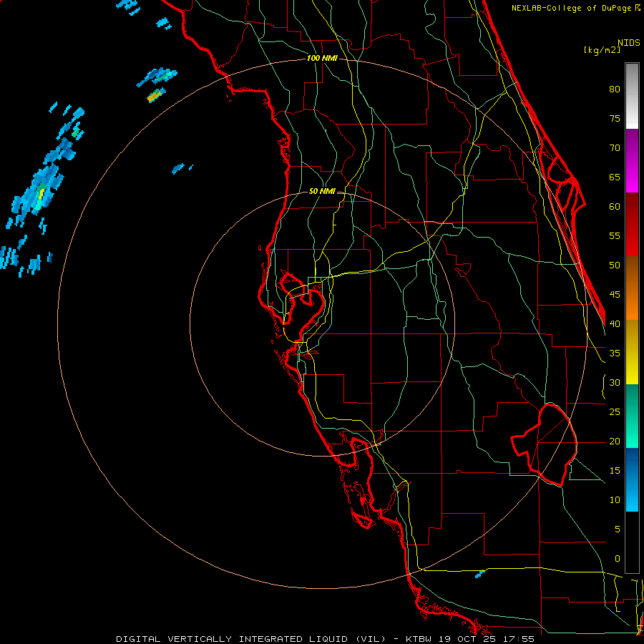Click the 50 NMI range ring label

point(321,191)
